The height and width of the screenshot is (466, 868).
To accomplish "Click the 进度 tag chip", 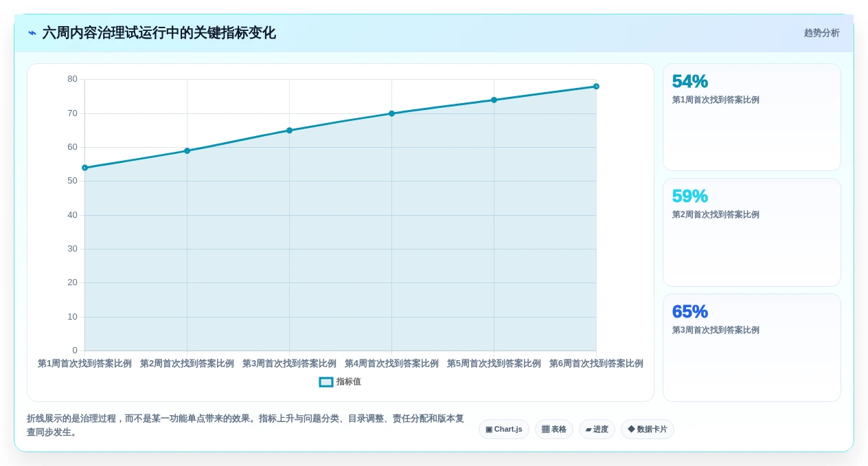I will pos(597,430).
